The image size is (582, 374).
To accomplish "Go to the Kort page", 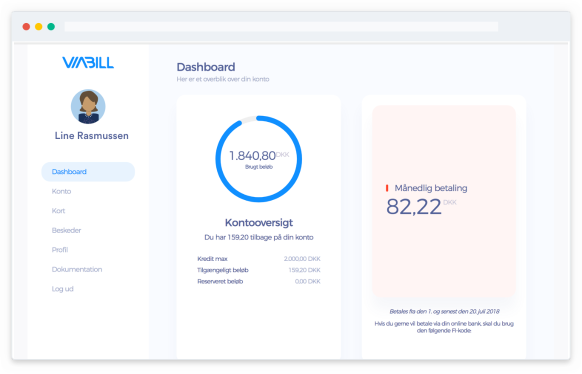I will (x=58, y=211).
